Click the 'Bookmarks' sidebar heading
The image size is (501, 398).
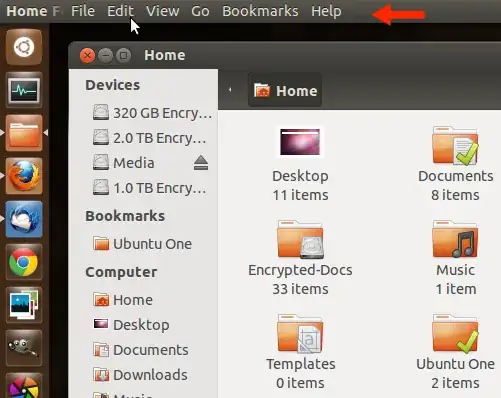(x=125, y=216)
